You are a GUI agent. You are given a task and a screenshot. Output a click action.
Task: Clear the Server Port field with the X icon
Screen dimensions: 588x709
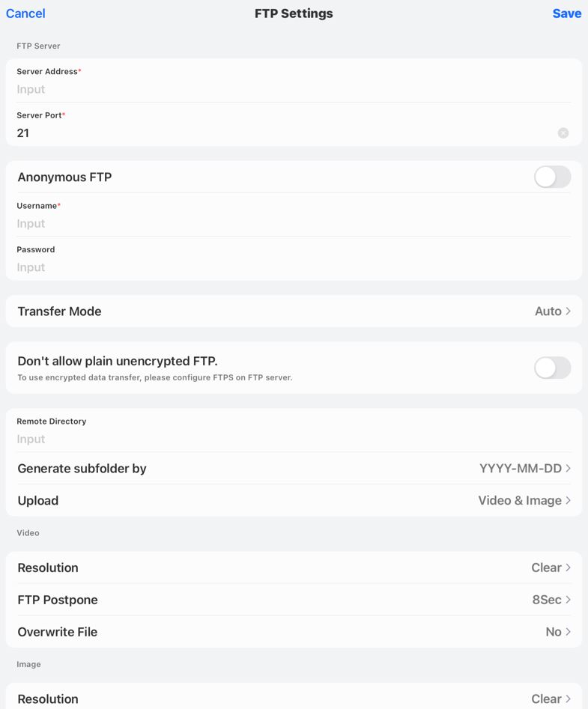click(x=563, y=133)
